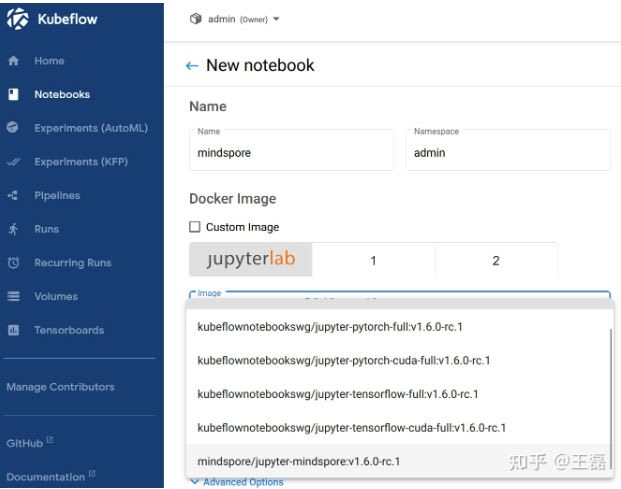Open the GitHub link

pos(25,443)
